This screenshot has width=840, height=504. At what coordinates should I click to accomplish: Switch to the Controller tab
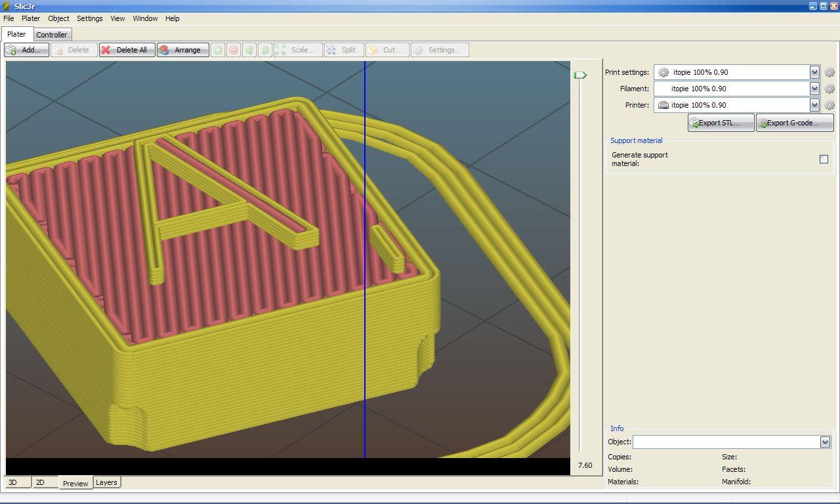(52, 35)
